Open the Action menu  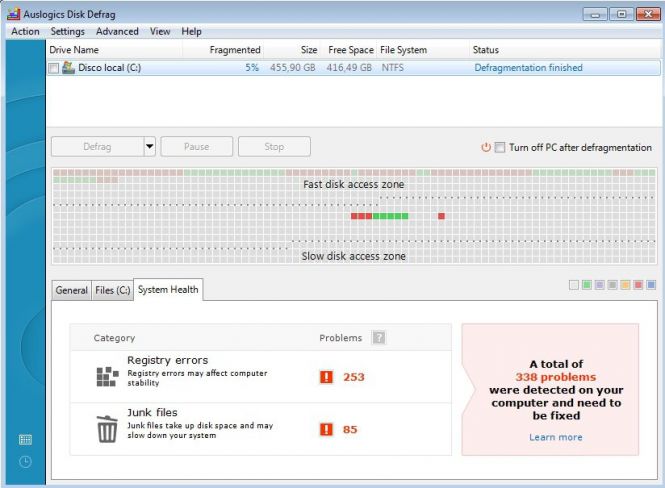25,31
